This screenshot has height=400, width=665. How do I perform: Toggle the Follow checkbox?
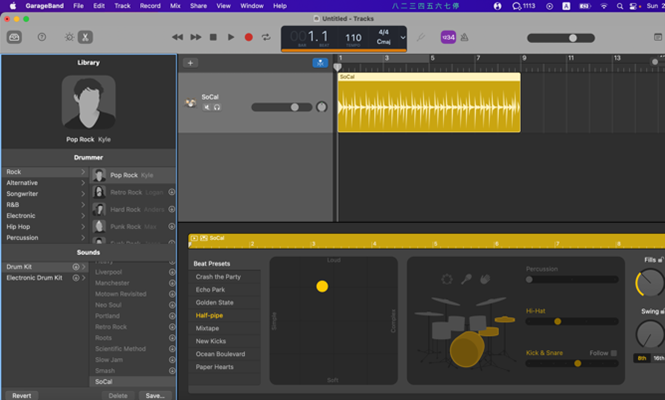tap(614, 353)
